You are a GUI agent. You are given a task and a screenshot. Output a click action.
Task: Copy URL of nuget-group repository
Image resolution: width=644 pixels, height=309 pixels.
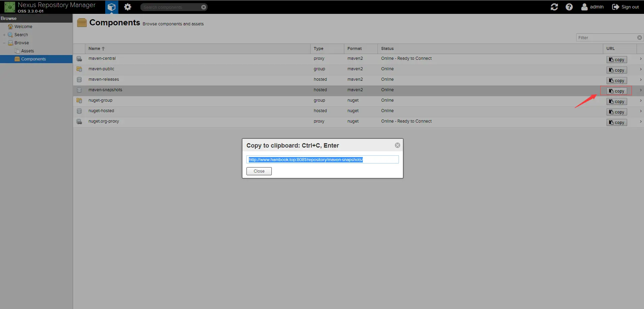(x=617, y=102)
